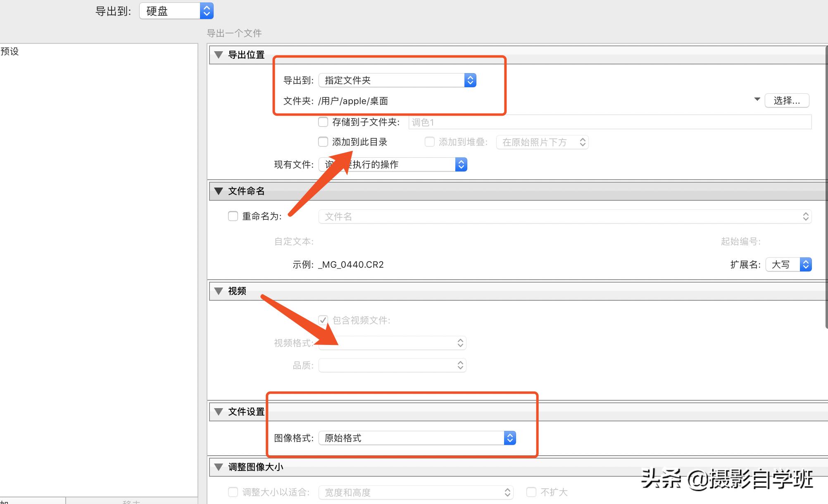The height and width of the screenshot is (504, 828).
Task: Collapse the 调整图像大小 section triangle
Action: (219, 467)
